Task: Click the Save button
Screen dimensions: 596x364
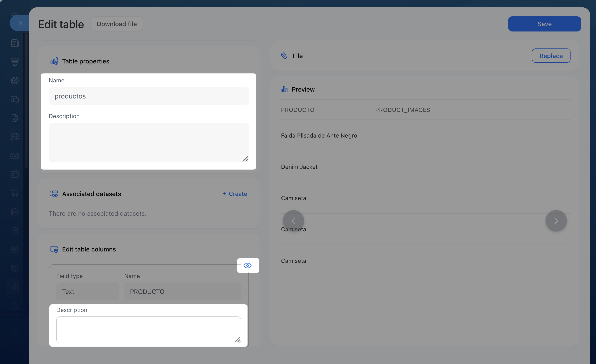Action: click(544, 24)
